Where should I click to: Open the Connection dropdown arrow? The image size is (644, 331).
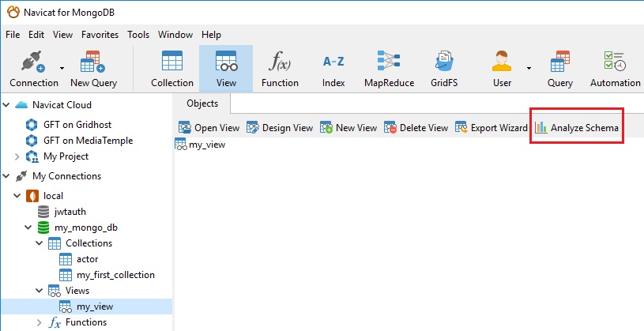[62, 68]
